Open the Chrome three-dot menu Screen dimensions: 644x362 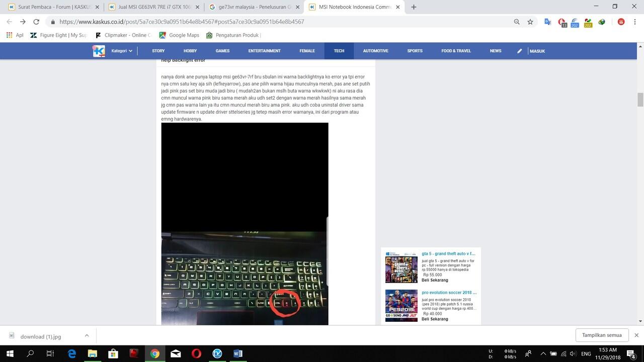point(634,22)
